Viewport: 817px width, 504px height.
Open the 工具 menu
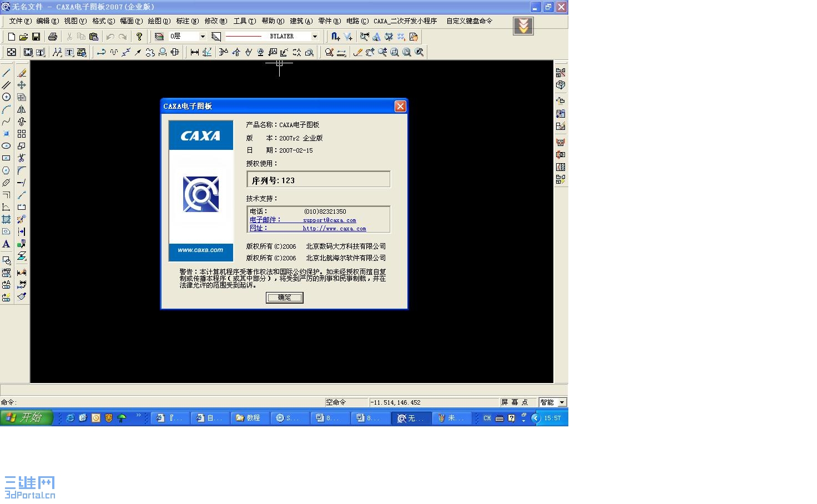[244, 21]
